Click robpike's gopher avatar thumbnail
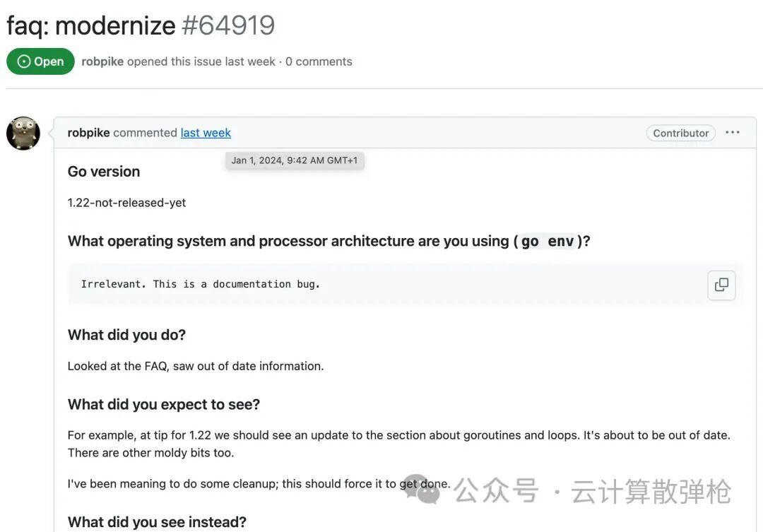The height and width of the screenshot is (532, 763). [23, 133]
